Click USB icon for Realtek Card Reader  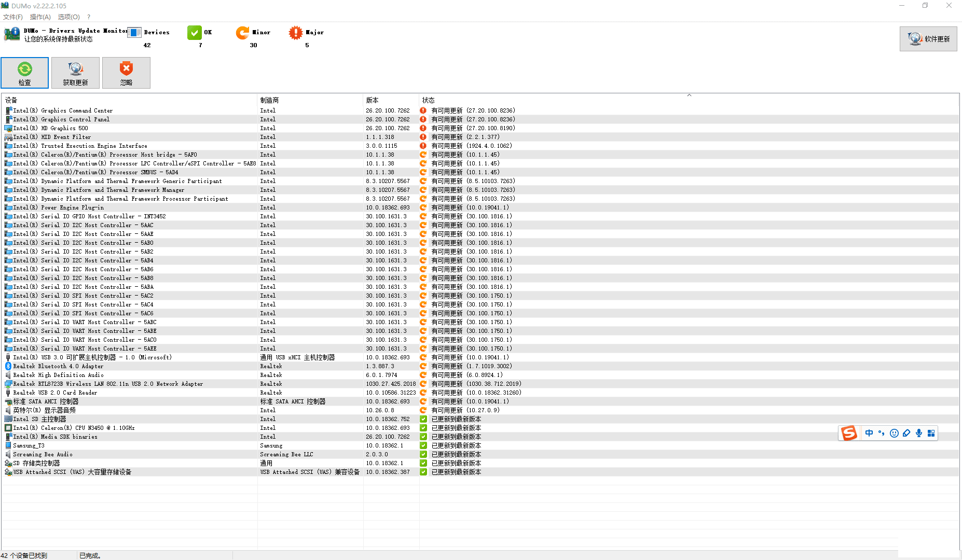click(8, 393)
